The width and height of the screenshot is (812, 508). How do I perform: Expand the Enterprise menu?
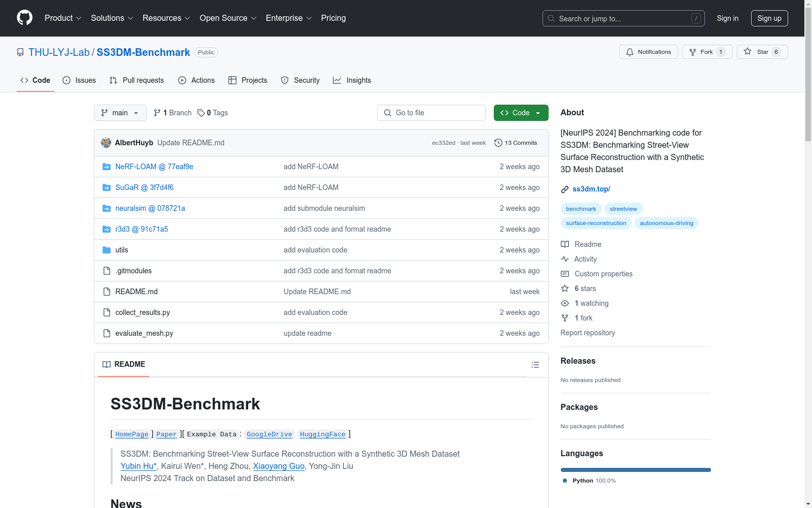[x=289, y=18]
